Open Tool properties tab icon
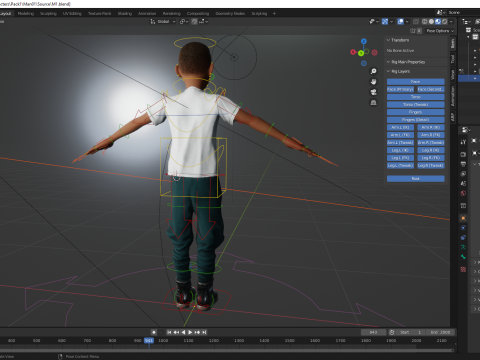480x360 pixels. 463,142
